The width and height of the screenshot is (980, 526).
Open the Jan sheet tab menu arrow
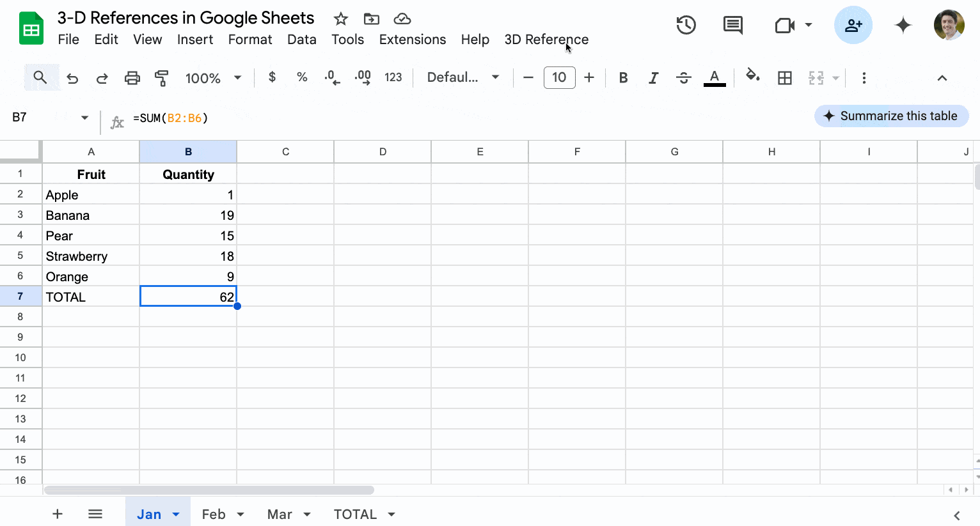click(176, 514)
